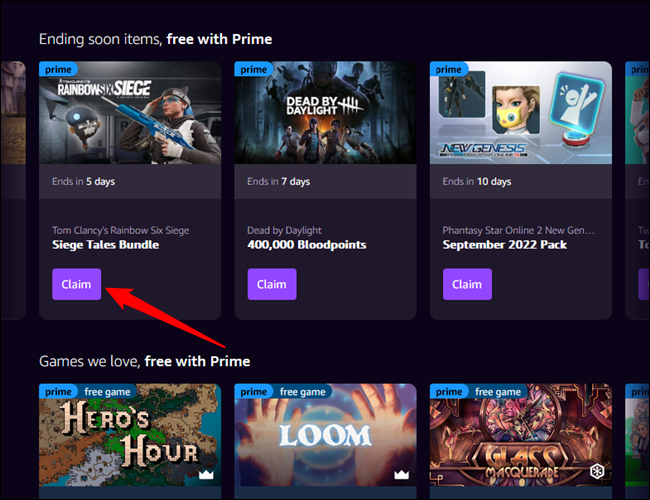The height and width of the screenshot is (500, 650).
Task: Click the crown icon on Loom
Action: click(401, 474)
